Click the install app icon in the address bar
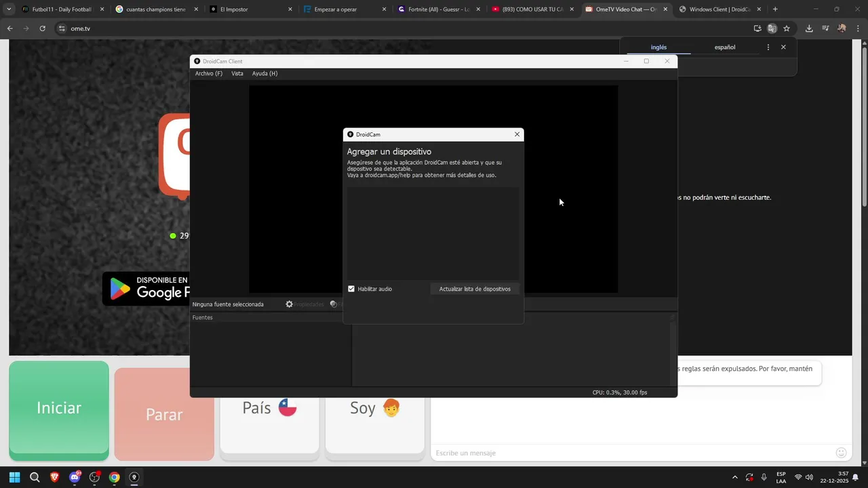This screenshot has height=488, width=868. pos(757,28)
